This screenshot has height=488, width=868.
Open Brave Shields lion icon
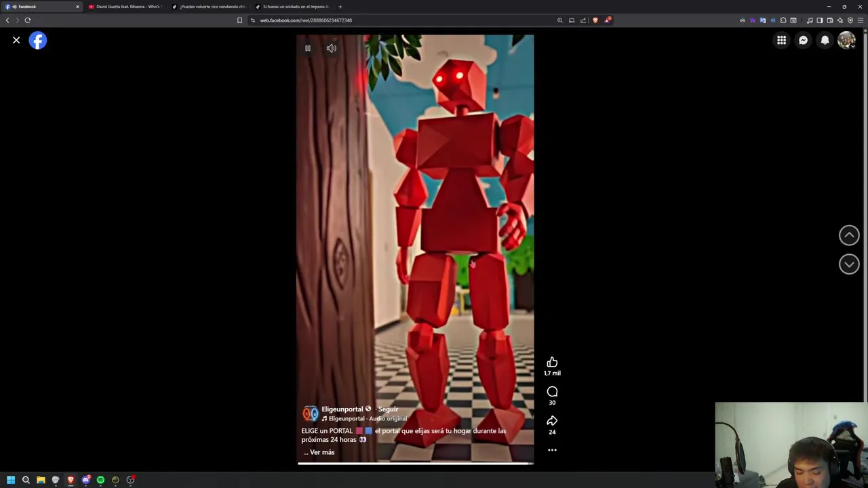595,20
